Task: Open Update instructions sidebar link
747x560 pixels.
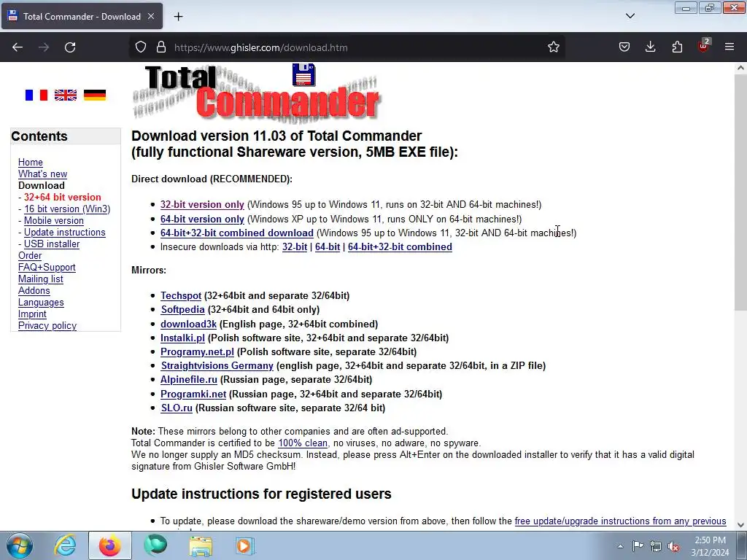Action: point(65,233)
